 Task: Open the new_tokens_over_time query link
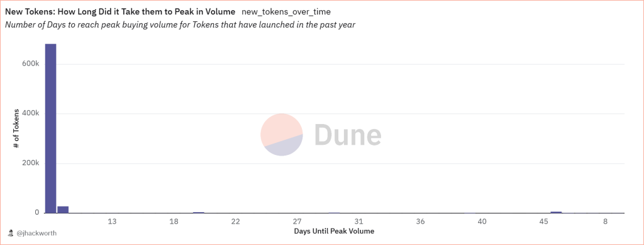[286, 11]
